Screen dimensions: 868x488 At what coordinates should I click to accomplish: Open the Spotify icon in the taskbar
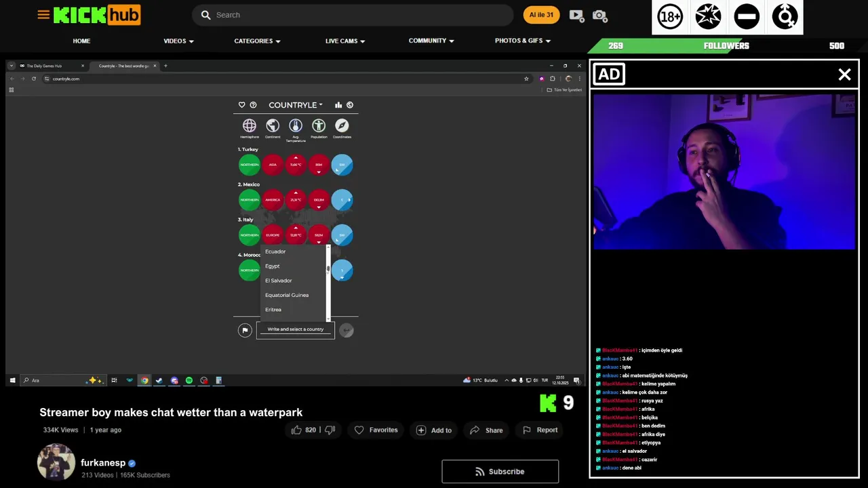[x=189, y=380]
